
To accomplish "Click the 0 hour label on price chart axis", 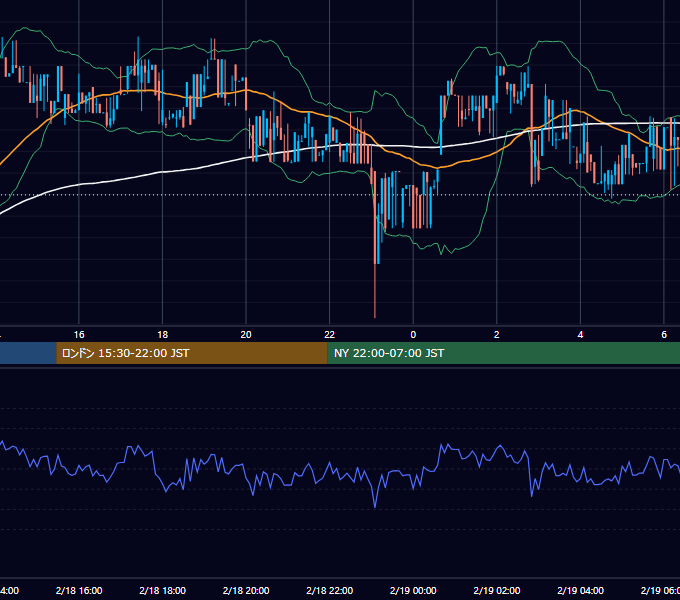I will 413,335.
